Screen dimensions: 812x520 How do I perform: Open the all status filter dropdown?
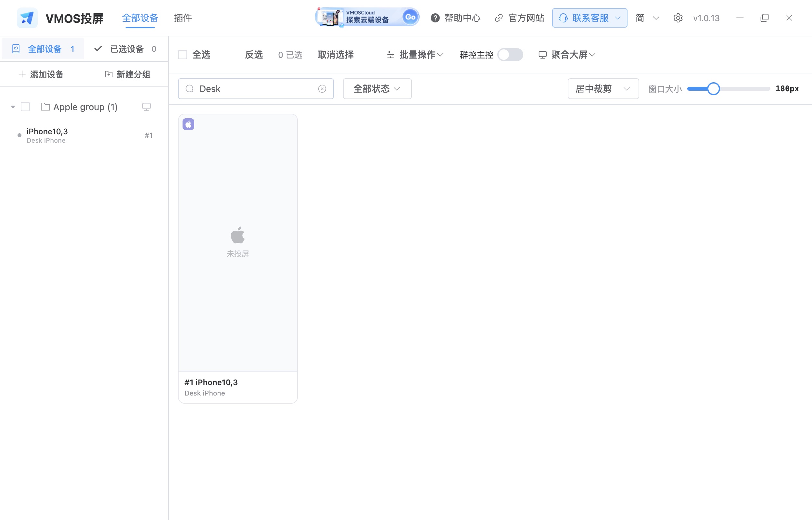(377, 89)
